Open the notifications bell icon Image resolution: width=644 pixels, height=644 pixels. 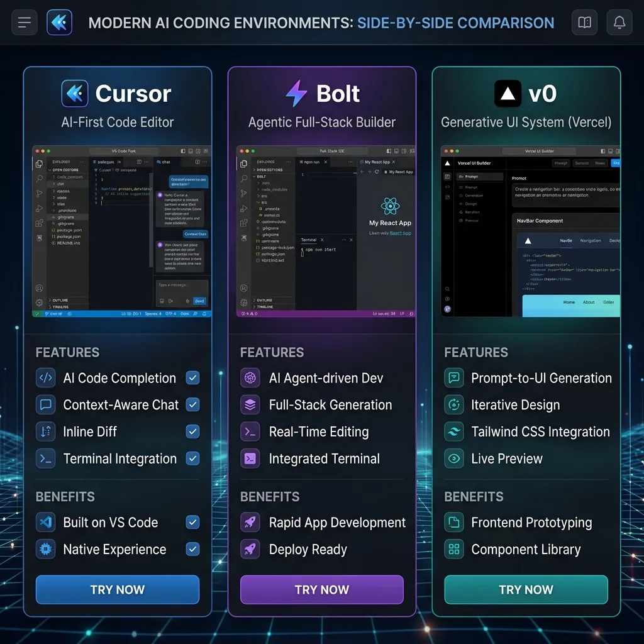click(619, 22)
